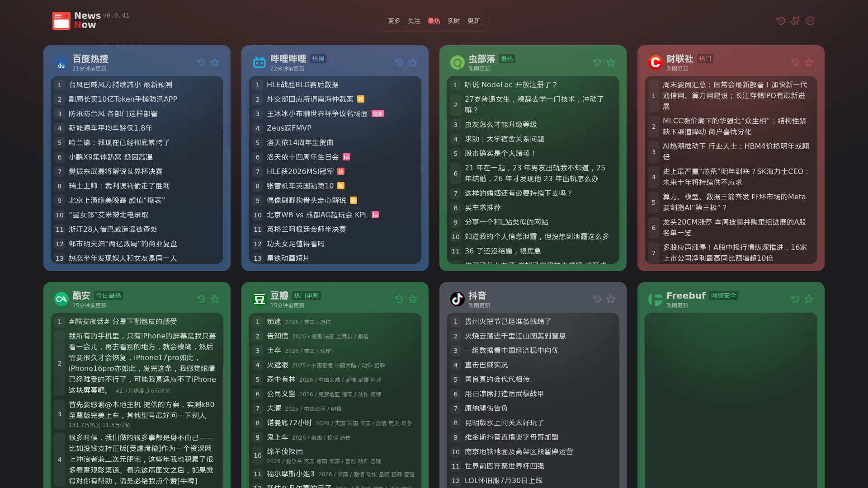Refresh the 哔哩哔哩 card
Viewport: 868px width, 488px height.
tap(399, 62)
